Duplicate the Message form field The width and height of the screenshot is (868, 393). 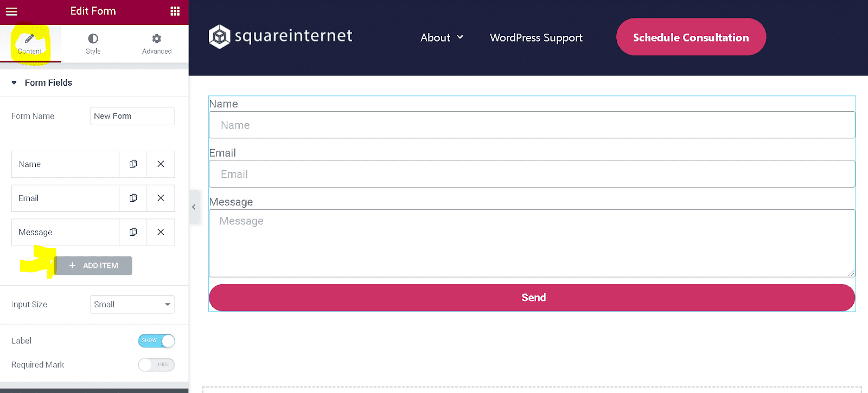tap(132, 232)
